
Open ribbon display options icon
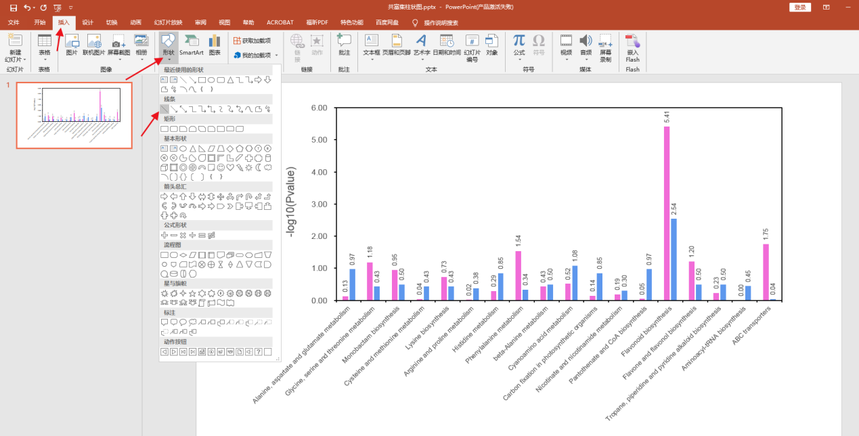(x=826, y=7)
